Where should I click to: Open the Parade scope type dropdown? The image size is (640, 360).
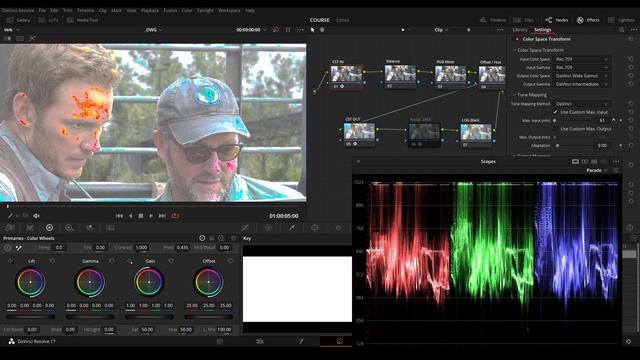pos(596,170)
